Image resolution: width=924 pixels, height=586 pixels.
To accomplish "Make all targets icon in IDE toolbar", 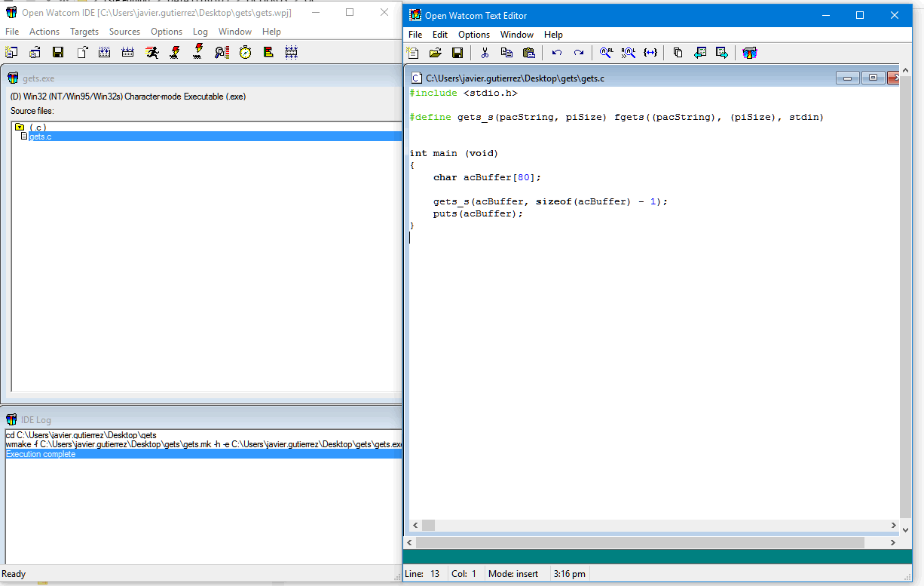I will tap(128, 52).
